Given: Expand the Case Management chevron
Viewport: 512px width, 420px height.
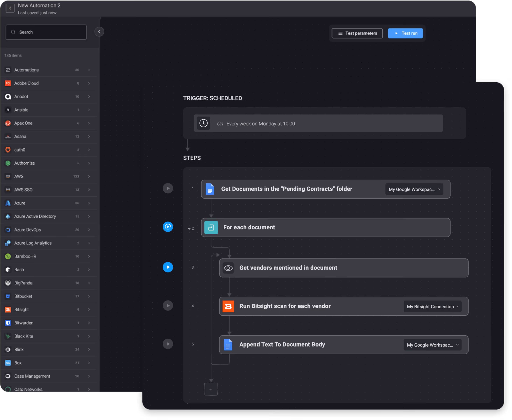Looking at the screenshot, I should tap(89, 376).
